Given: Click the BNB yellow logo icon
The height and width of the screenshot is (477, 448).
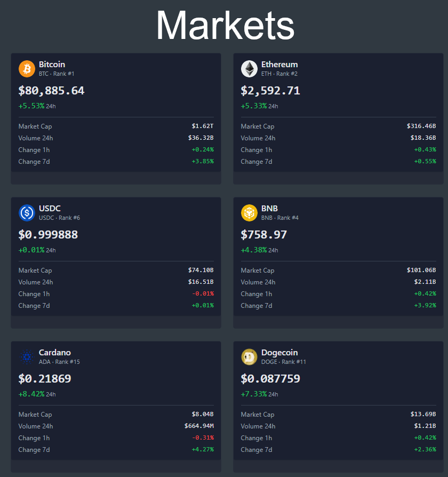Looking at the screenshot, I should coord(249,213).
